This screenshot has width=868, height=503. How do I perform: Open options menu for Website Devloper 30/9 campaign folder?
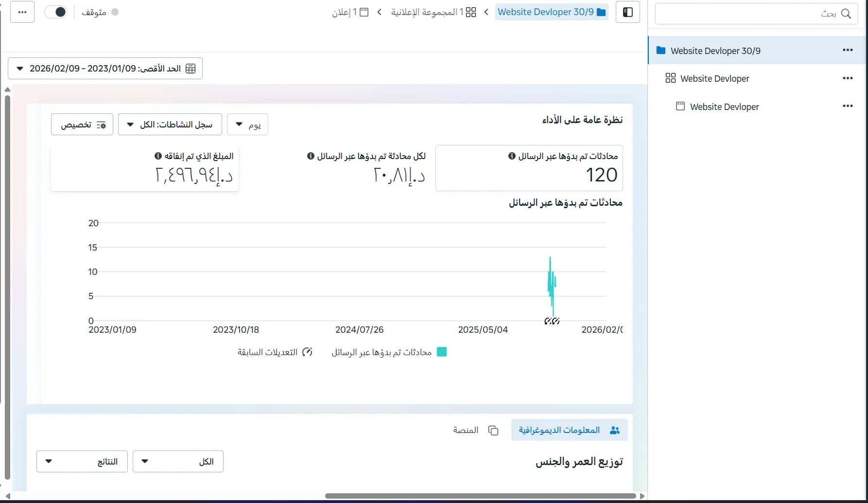848,50
